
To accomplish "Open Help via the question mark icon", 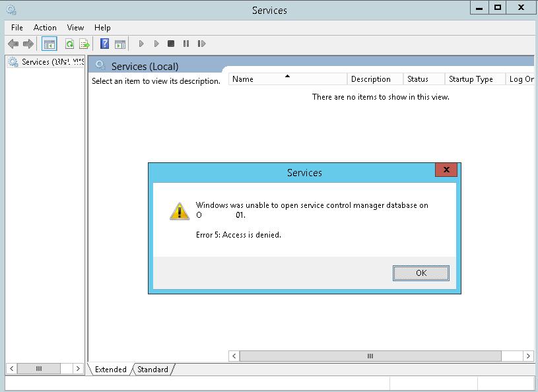I will pyautogui.click(x=104, y=44).
